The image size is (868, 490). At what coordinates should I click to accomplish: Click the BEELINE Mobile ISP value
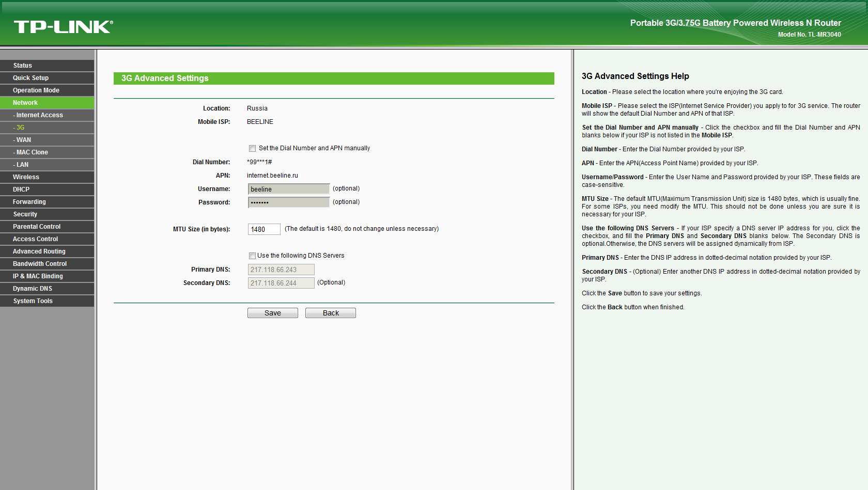click(260, 122)
